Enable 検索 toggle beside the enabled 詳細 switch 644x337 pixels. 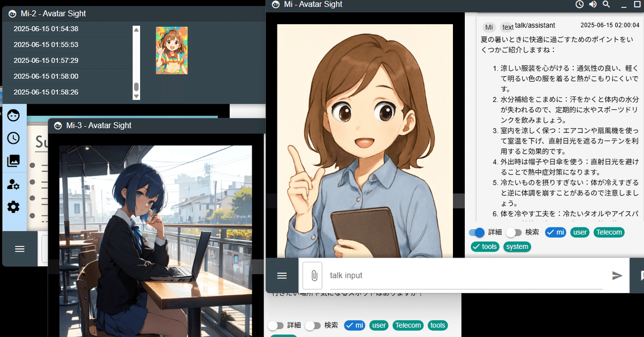[514, 232]
